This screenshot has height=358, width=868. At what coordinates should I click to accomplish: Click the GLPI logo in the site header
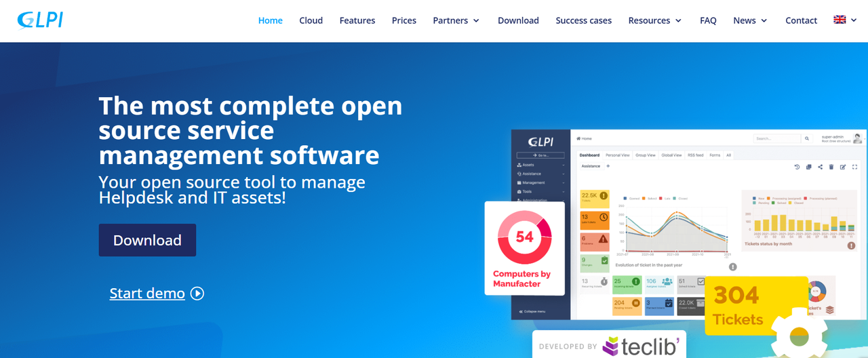pyautogui.click(x=40, y=20)
